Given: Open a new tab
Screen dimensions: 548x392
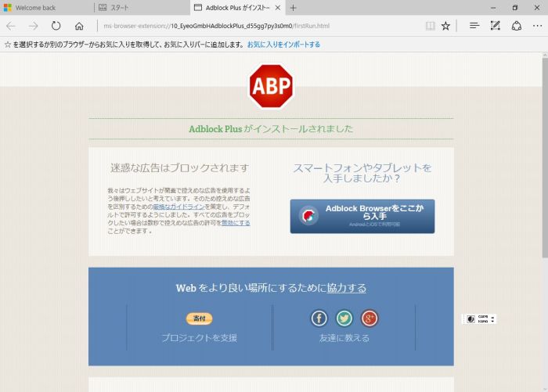Looking at the screenshot, I should (294, 7).
